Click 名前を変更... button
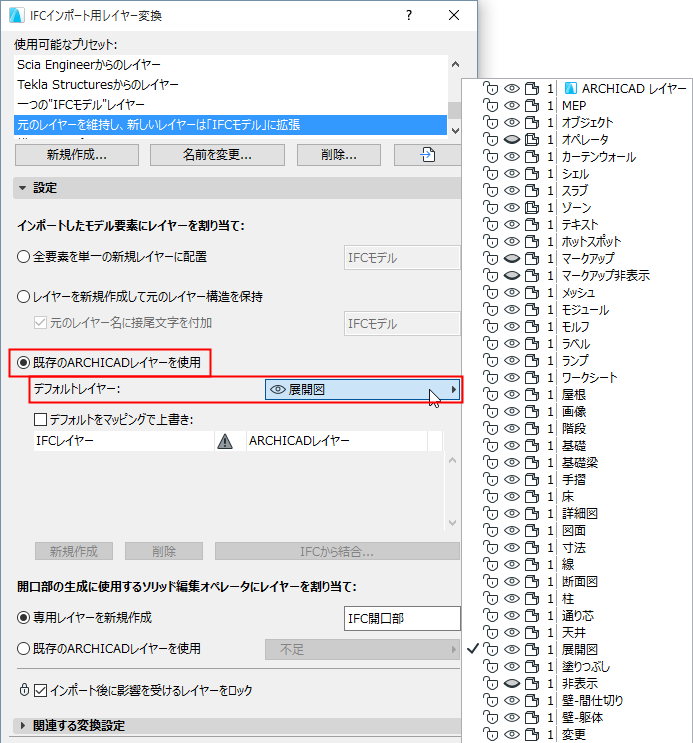 [217, 155]
